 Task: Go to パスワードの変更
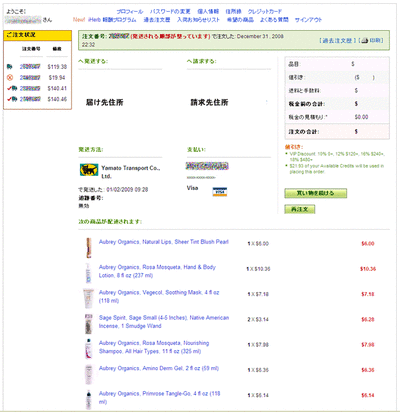coord(170,12)
